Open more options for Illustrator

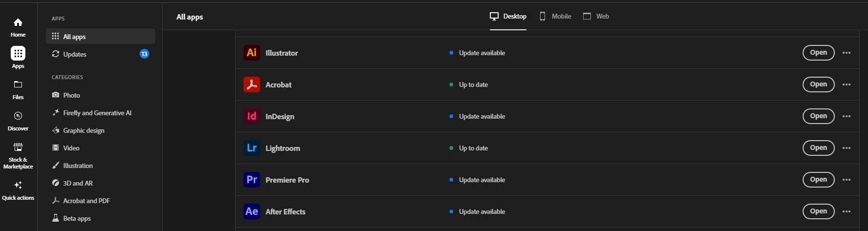coord(847,53)
